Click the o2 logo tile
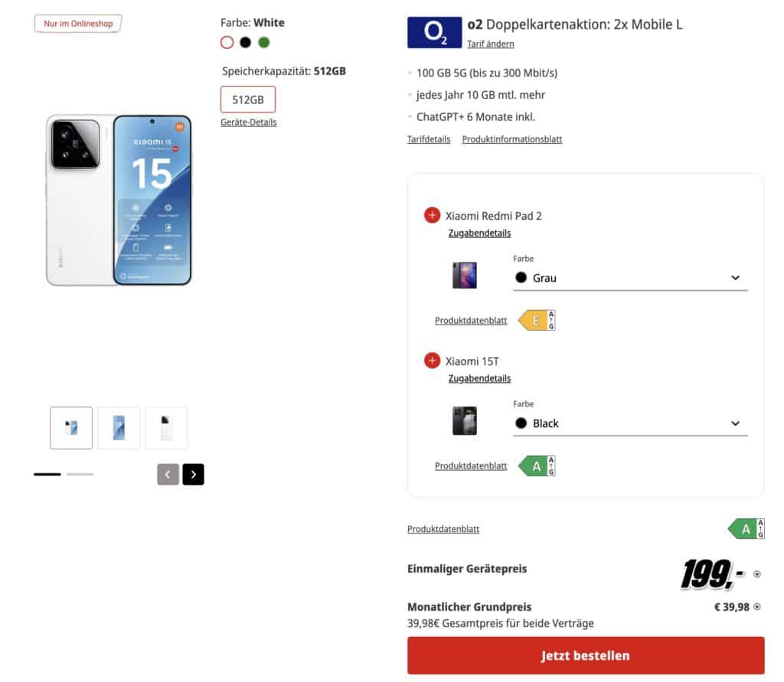Image resolution: width=784 pixels, height=682 pixels. click(x=435, y=32)
